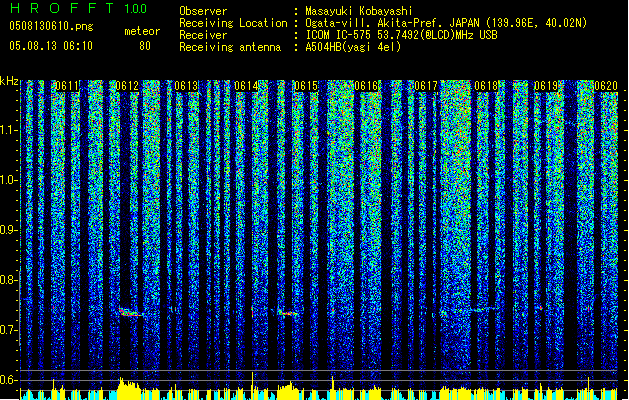Click the Receiving antenna label
Screen dimensions: 629x400
[x=230, y=47]
